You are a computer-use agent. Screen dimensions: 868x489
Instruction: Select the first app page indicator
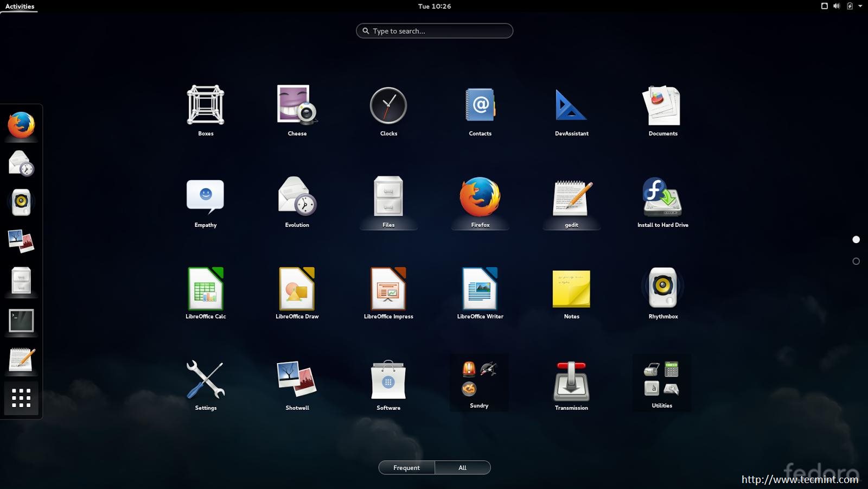click(x=856, y=239)
